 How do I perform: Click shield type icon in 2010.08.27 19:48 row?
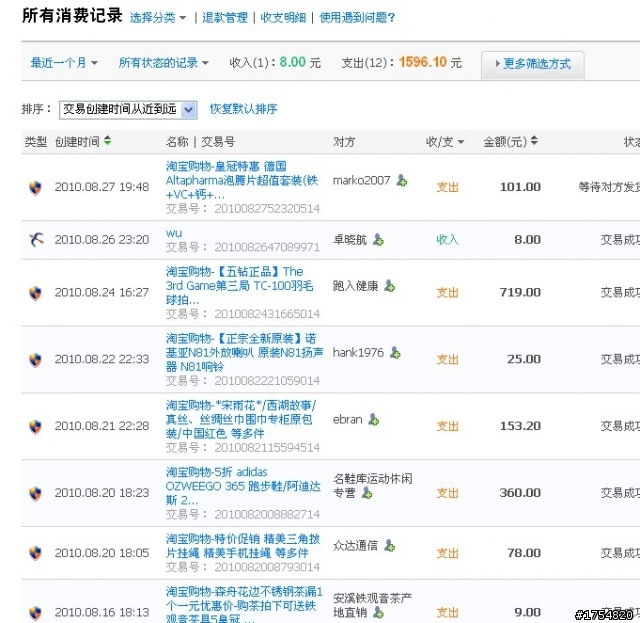pyautogui.click(x=36, y=187)
